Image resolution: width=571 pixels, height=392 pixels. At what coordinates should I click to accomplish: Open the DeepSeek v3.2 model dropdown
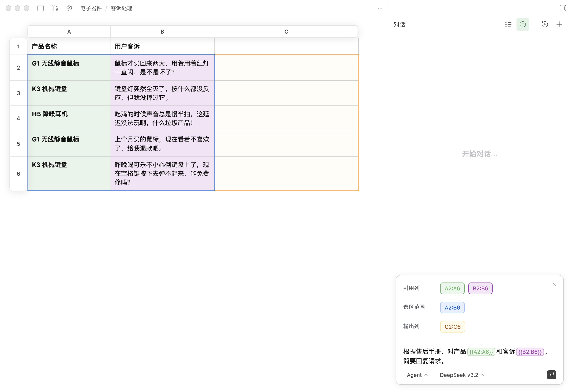click(461, 375)
